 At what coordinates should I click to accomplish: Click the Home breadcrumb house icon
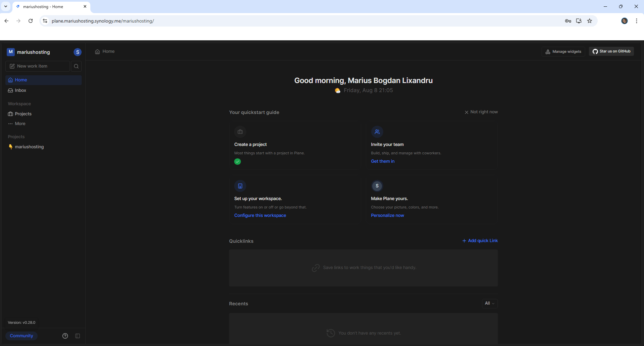97,51
